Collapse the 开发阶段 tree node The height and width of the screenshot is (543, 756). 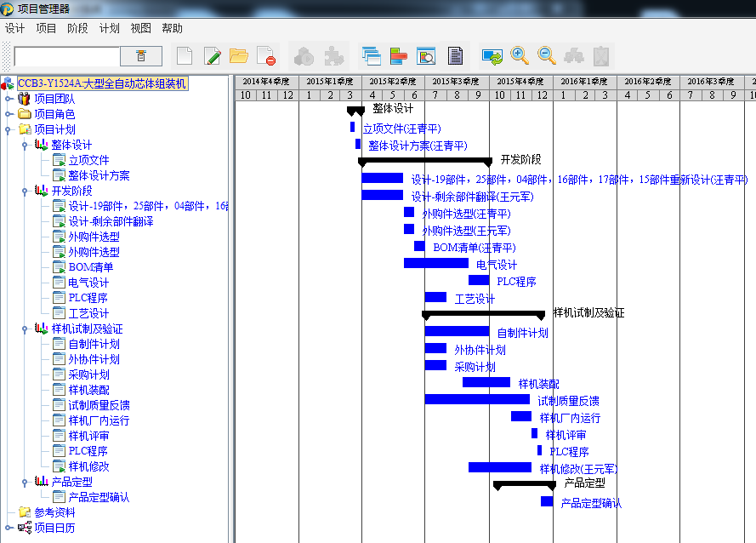(x=26, y=191)
